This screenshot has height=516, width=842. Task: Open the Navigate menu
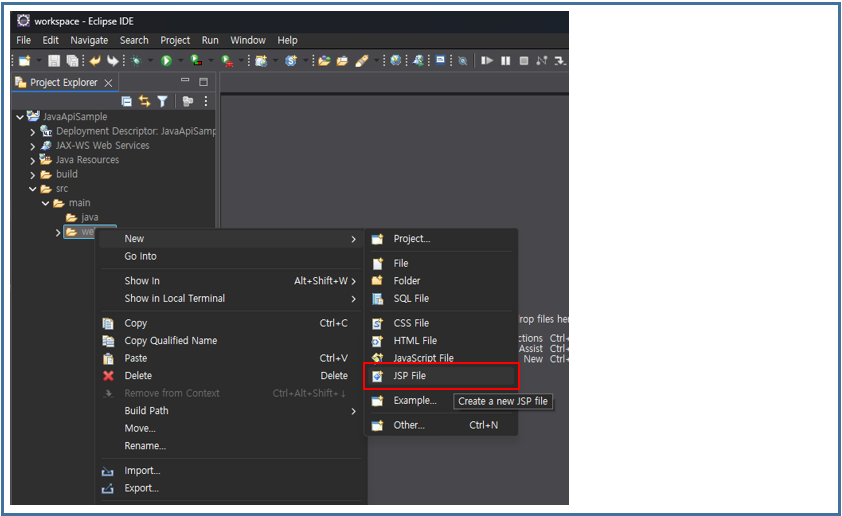89,40
